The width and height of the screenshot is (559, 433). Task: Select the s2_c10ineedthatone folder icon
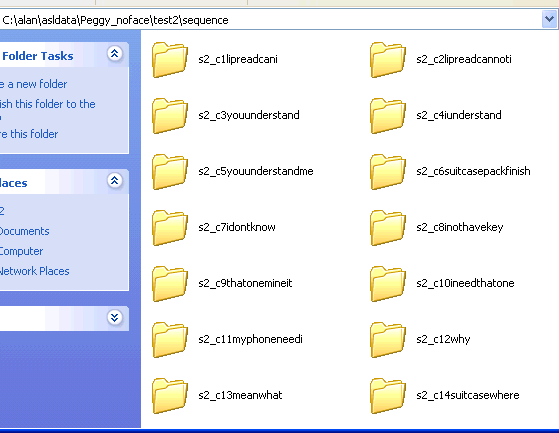pyautogui.click(x=388, y=283)
